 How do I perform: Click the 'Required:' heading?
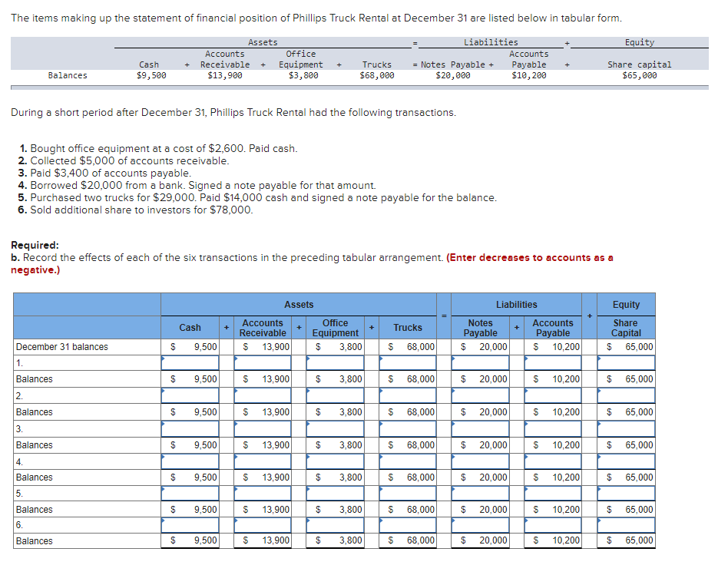click(x=35, y=245)
